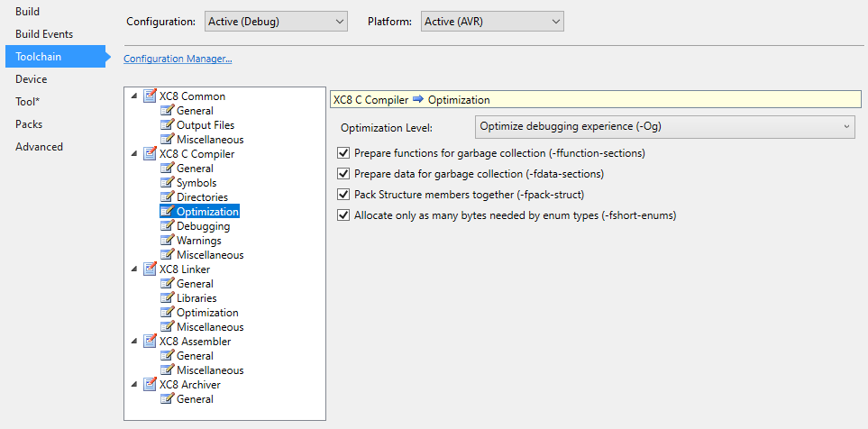868x429 pixels.
Task: Click the XC8 Common folder icon
Action: coord(150,96)
